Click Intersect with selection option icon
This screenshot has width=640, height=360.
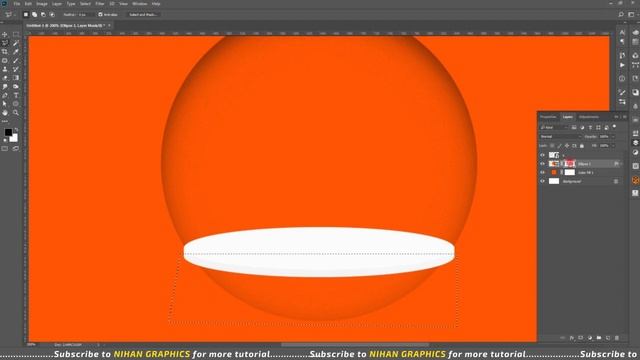(x=52, y=15)
